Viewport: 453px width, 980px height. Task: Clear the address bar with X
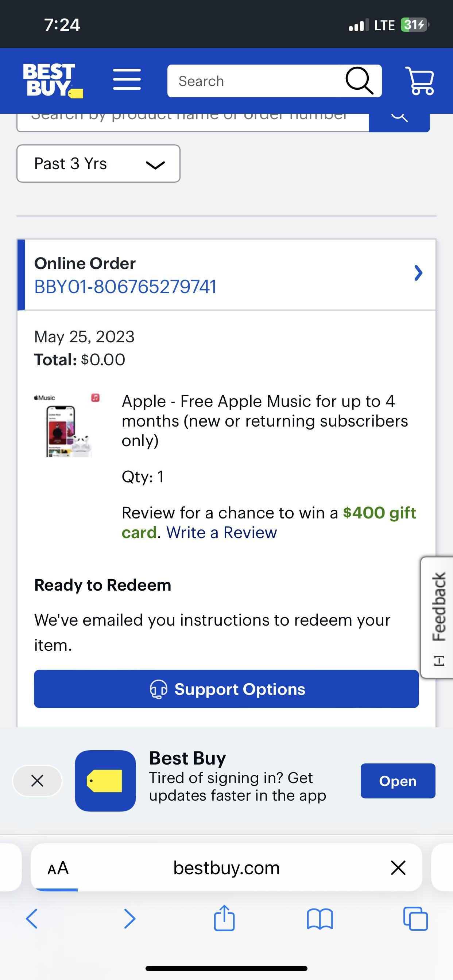pos(398,868)
